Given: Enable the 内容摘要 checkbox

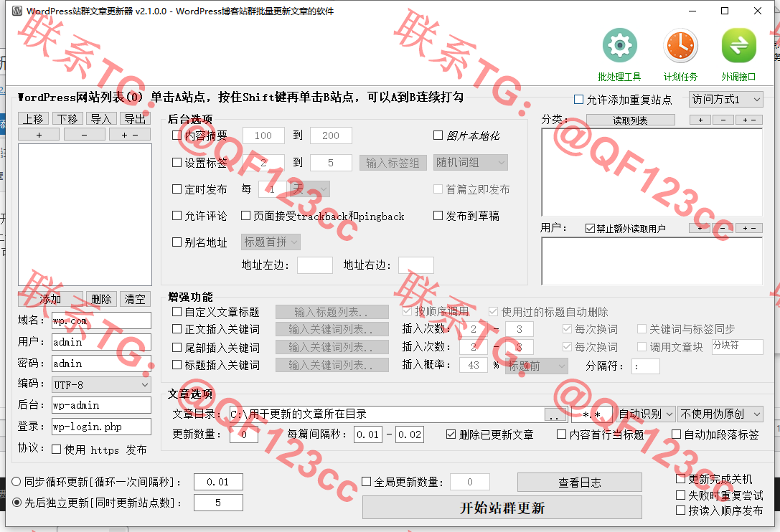Looking at the screenshot, I should [x=177, y=136].
